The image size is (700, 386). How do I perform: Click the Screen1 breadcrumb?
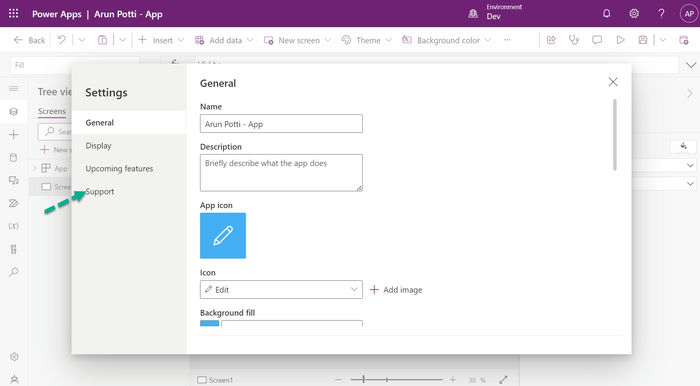point(215,380)
